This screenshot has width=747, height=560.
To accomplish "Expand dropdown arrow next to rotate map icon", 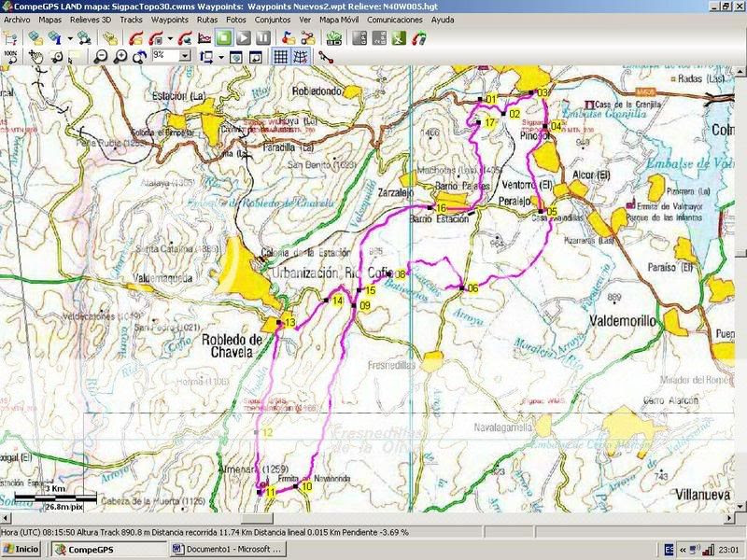I will [x=221, y=57].
